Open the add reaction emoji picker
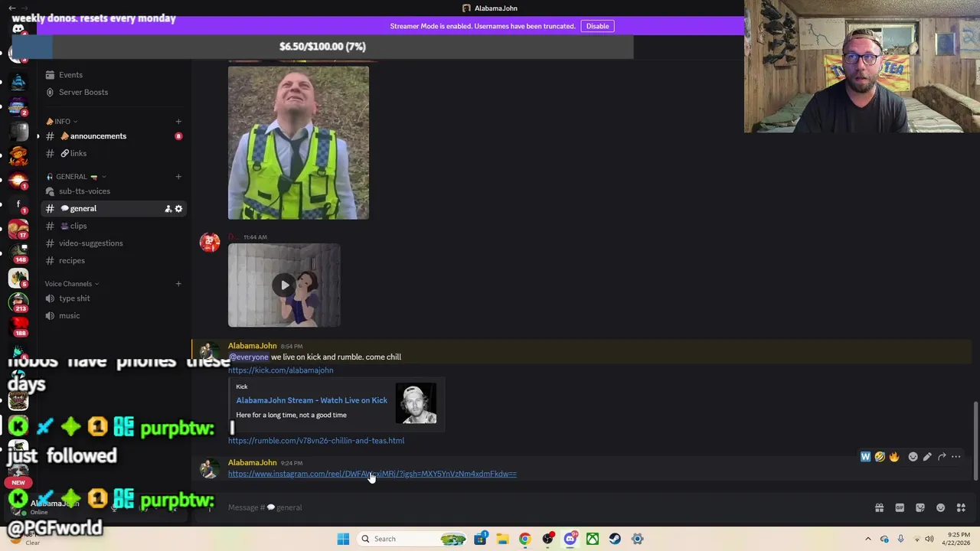 point(913,457)
